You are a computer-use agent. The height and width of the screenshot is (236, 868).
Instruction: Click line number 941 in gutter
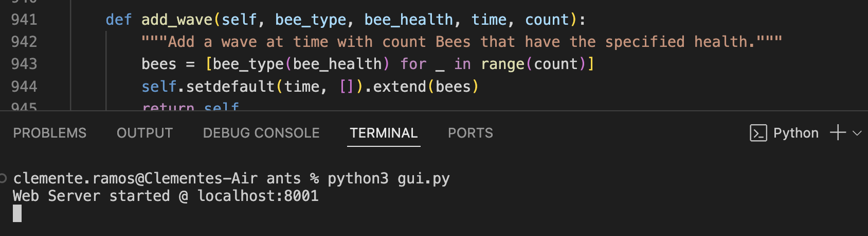(24, 20)
